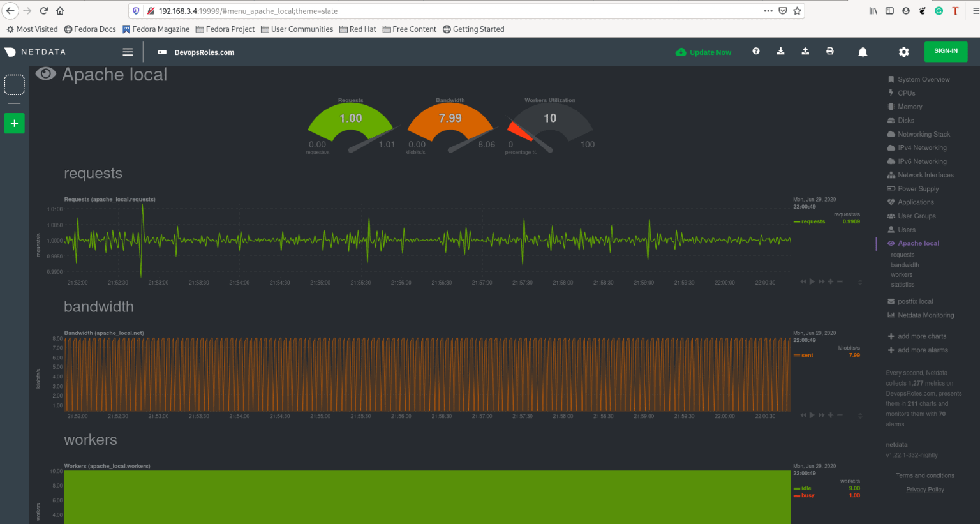Toggle the 'requests' dimension in the legend
Viewport: 980px width, 524px height.
coord(813,222)
